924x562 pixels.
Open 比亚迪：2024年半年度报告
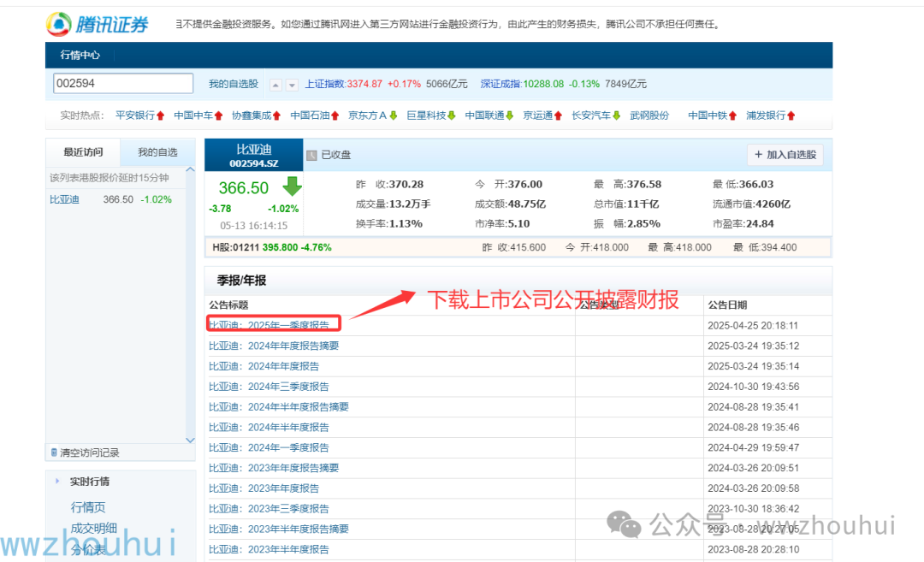269,427
